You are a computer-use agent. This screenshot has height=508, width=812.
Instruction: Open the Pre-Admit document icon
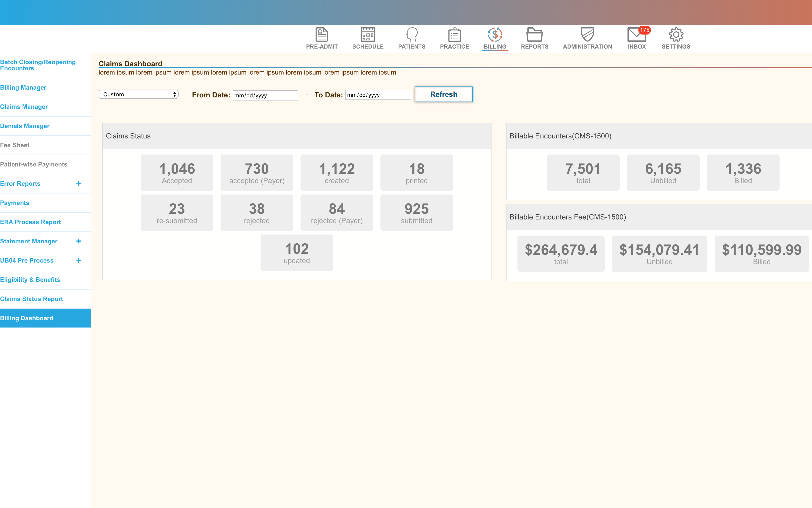321,35
